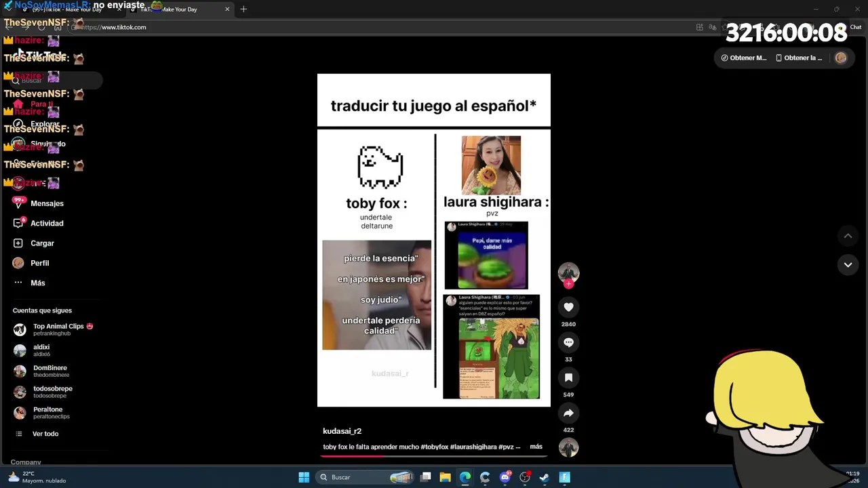The height and width of the screenshot is (488, 868).
Task: Open Microsoft Edge on the taskbar
Action: click(x=465, y=477)
